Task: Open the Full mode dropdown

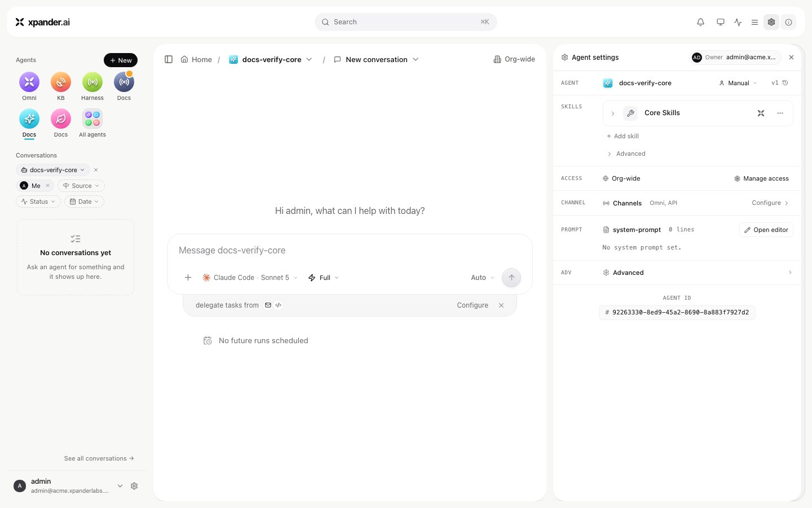Action: pyautogui.click(x=324, y=278)
